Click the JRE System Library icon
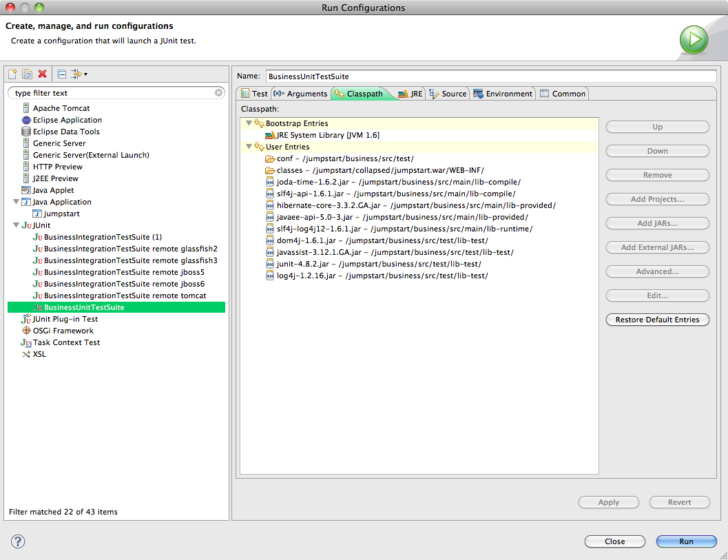 tap(270, 135)
